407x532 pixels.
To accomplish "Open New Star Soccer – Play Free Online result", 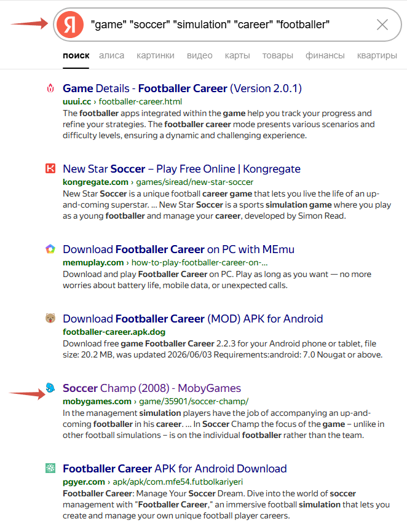I will click(181, 168).
